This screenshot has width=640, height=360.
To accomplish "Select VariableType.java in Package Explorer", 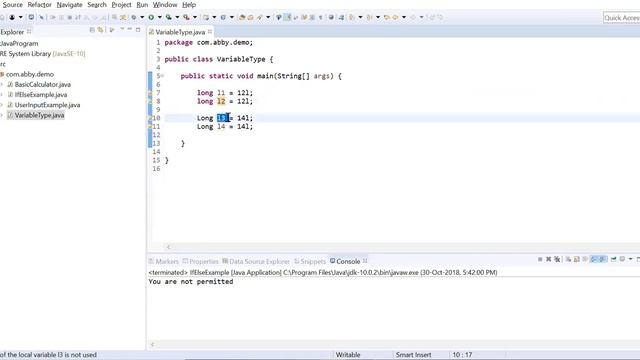I will point(39,115).
